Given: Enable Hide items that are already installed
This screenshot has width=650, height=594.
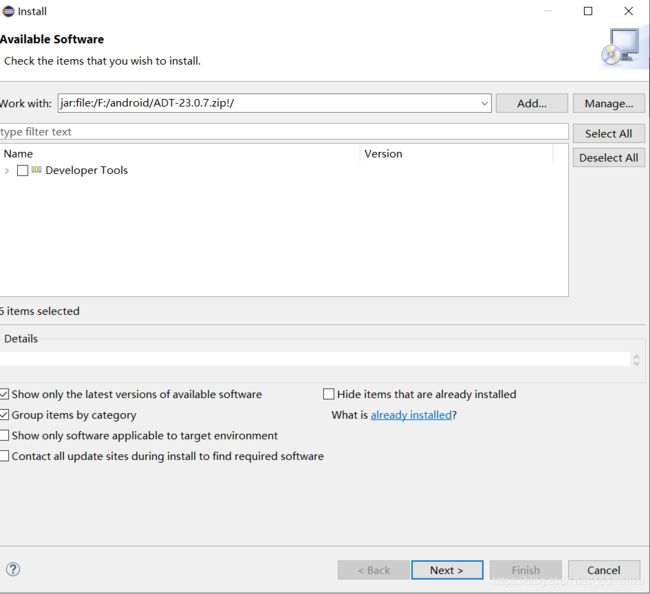Looking at the screenshot, I should point(328,394).
